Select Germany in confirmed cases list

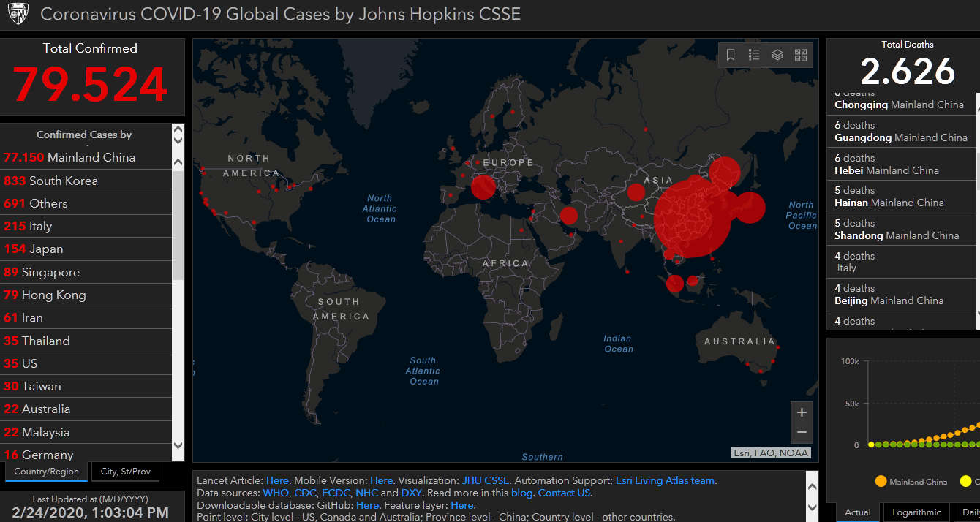[86, 453]
